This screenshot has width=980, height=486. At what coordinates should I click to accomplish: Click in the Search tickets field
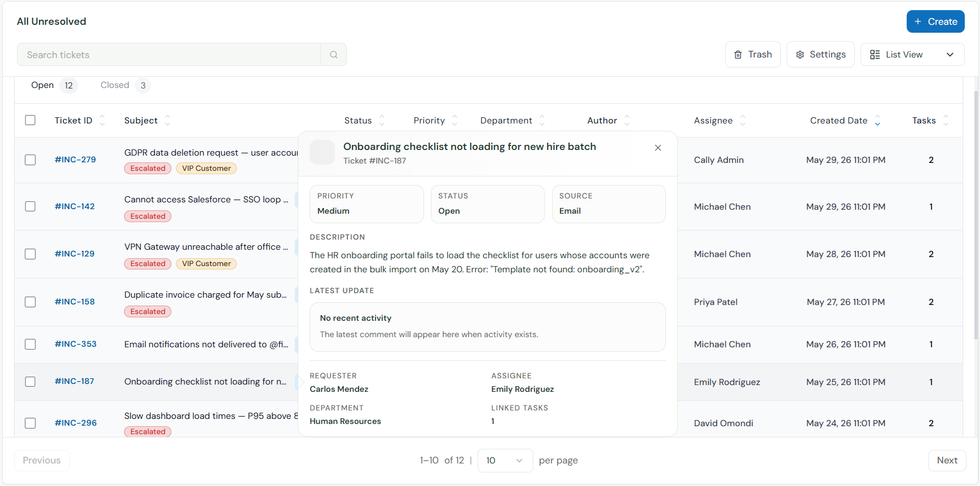tap(169, 55)
